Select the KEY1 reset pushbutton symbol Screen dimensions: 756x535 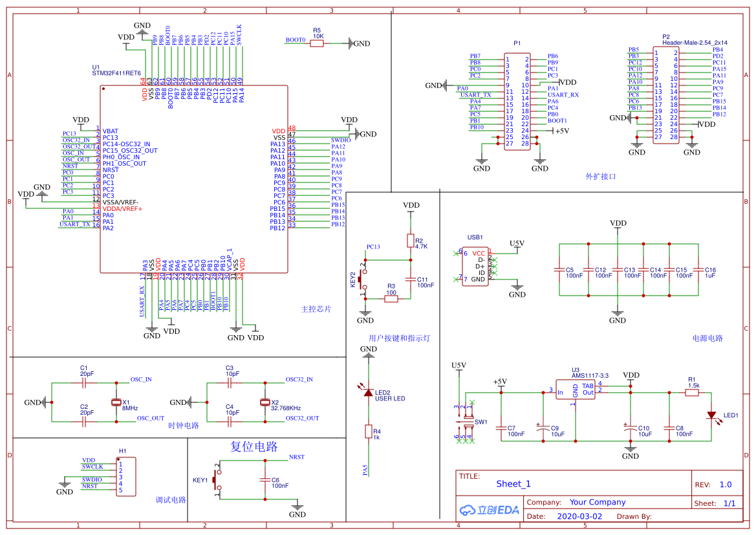(217, 480)
